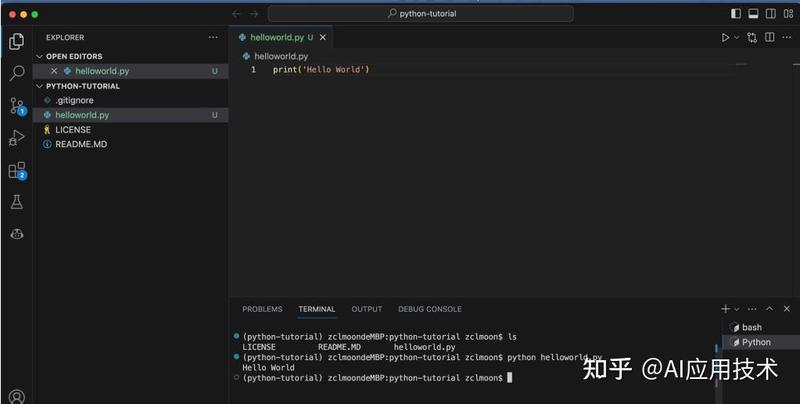The image size is (800, 404).
Task: Click the Run Python File play button
Action: tap(725, 37)
